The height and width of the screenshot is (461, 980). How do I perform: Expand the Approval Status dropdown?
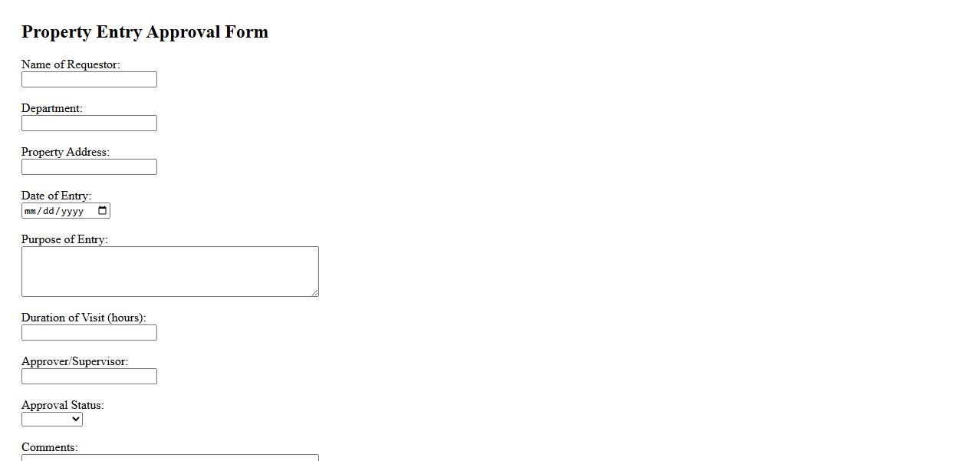[52, 419]
